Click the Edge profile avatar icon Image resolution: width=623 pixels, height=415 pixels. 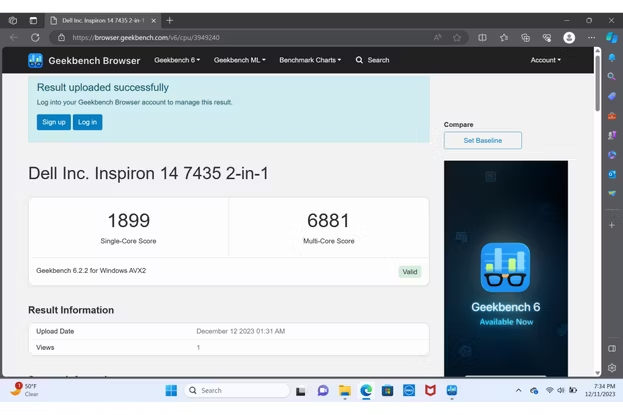(x=569, y=38)
